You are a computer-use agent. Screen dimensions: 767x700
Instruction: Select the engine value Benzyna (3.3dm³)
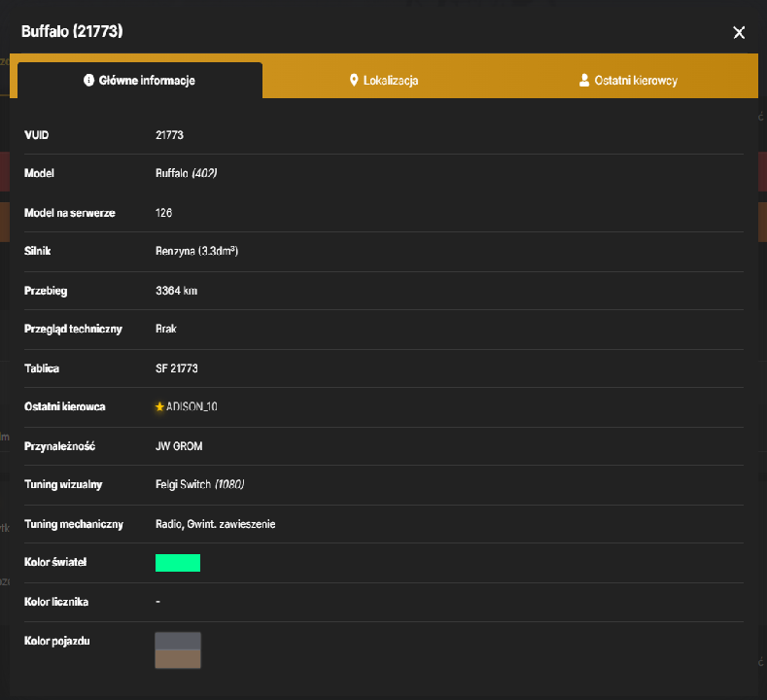point(196,251)
